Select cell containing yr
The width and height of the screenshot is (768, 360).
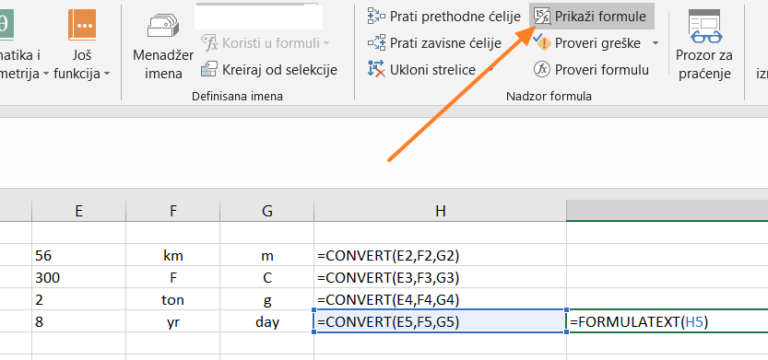(172, 321)
